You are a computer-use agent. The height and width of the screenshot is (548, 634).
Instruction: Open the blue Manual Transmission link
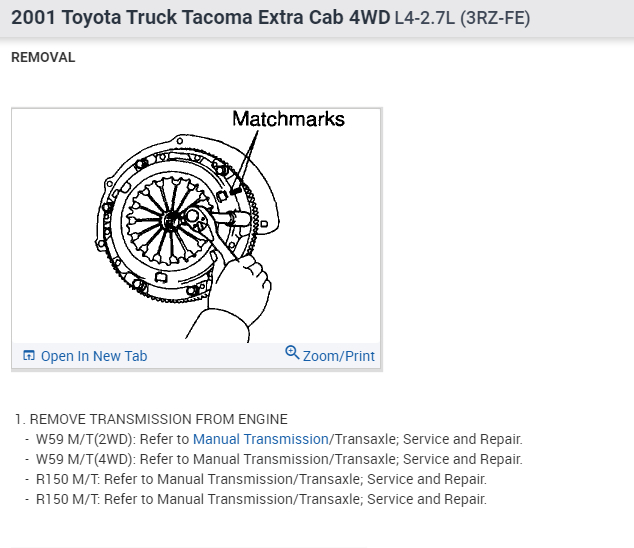tap(260, 439)
